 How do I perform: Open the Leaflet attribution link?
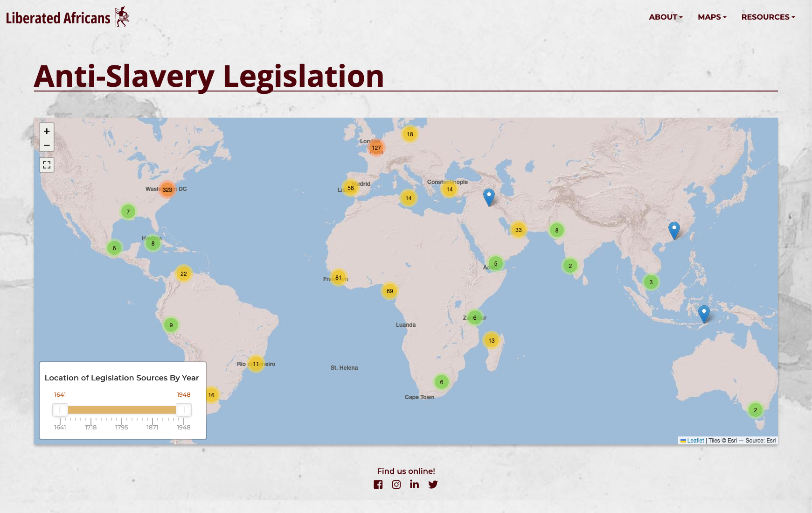[695, 441]
